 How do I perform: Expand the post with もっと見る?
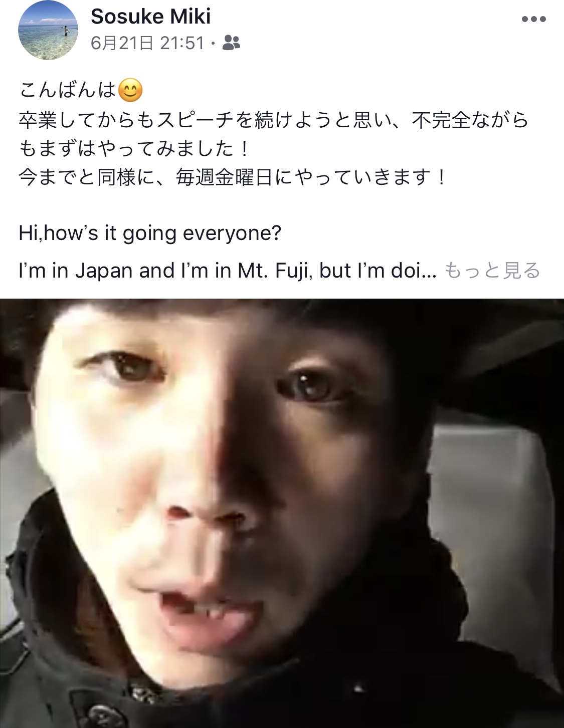[492, 271]
